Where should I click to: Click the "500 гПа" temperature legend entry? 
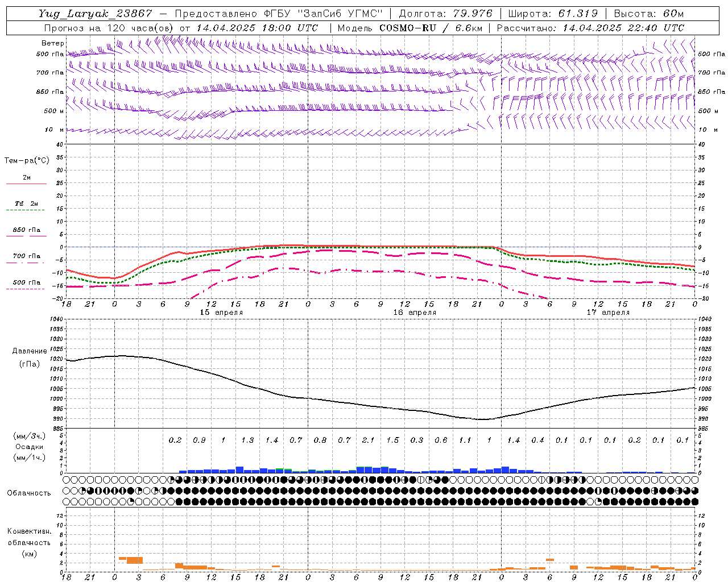(x=27, y=282)
